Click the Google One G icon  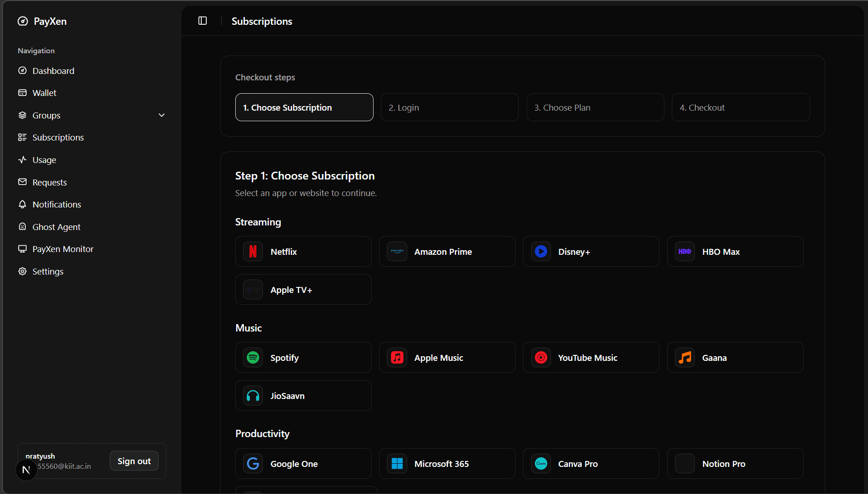pyautogui.click(x=253, y=464)
